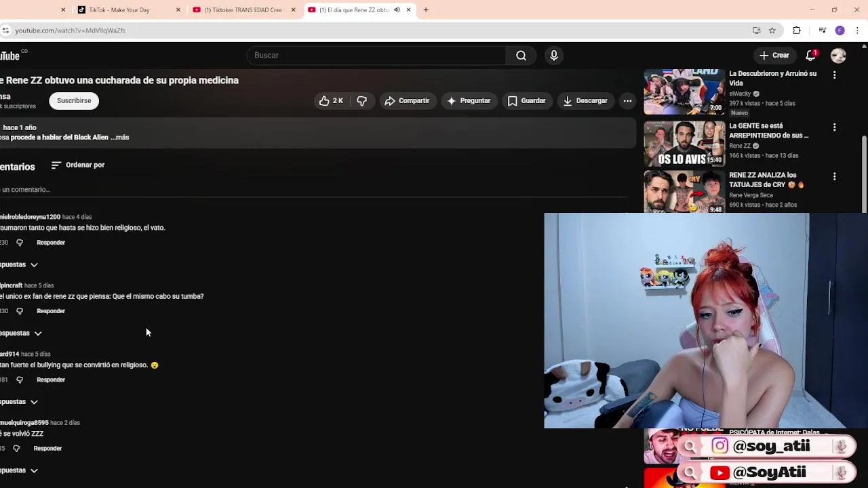The image size is (868, 488).
Task: Expand replies under 'se volvió ZZZ' comment
Action: tap(19, 470)
